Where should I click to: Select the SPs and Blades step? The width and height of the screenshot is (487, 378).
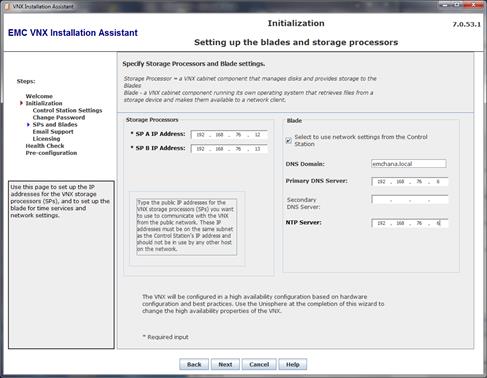point(55,124)
